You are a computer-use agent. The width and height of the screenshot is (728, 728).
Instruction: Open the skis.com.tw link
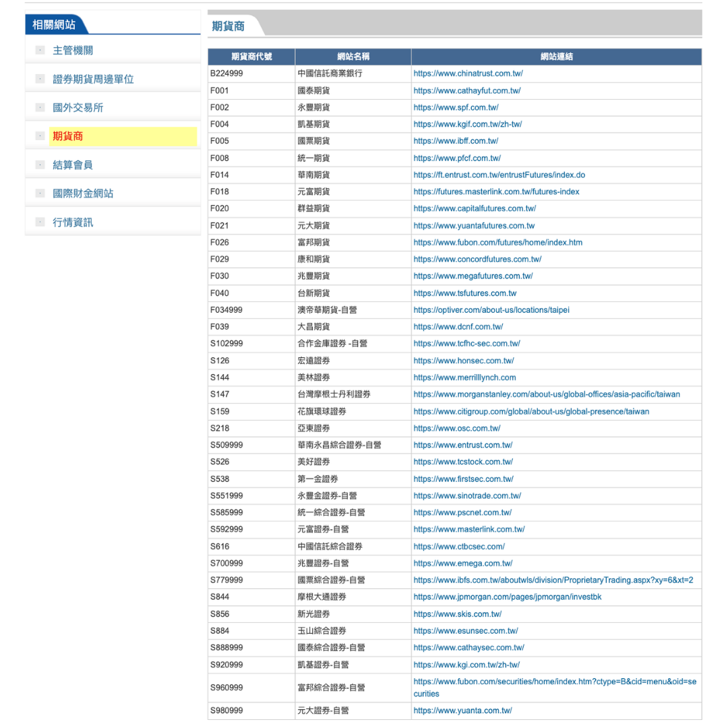click(x=457, y=614)
